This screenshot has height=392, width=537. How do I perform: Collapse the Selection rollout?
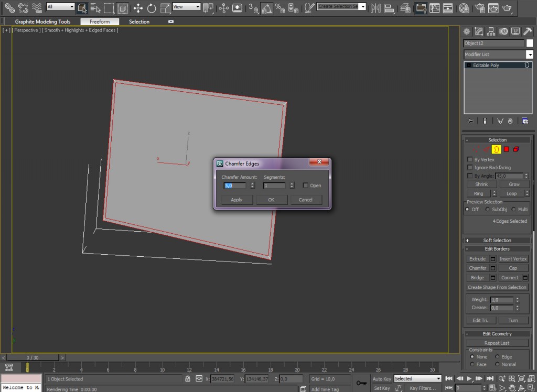[497, 140]
